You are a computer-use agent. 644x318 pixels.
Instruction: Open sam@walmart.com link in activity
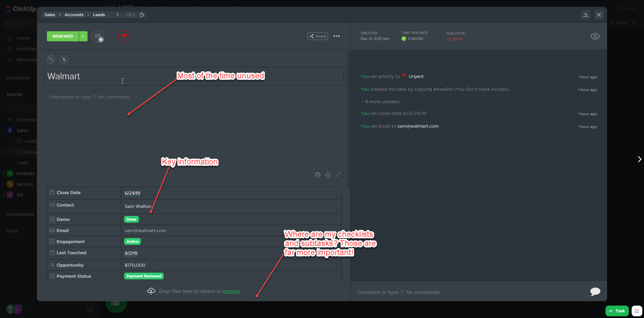click(x=418, y=126)
